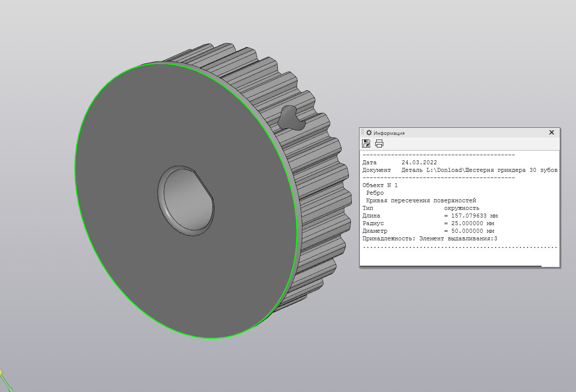Click the D-shaped shaft hole in the gear
The image size is (576, 392).
187,201
